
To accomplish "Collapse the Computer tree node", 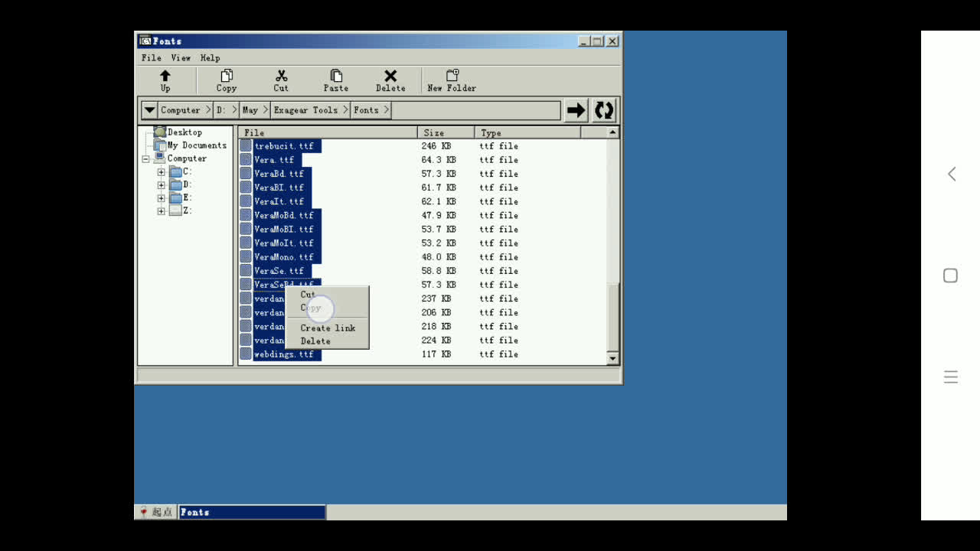I will coord(145,158).
